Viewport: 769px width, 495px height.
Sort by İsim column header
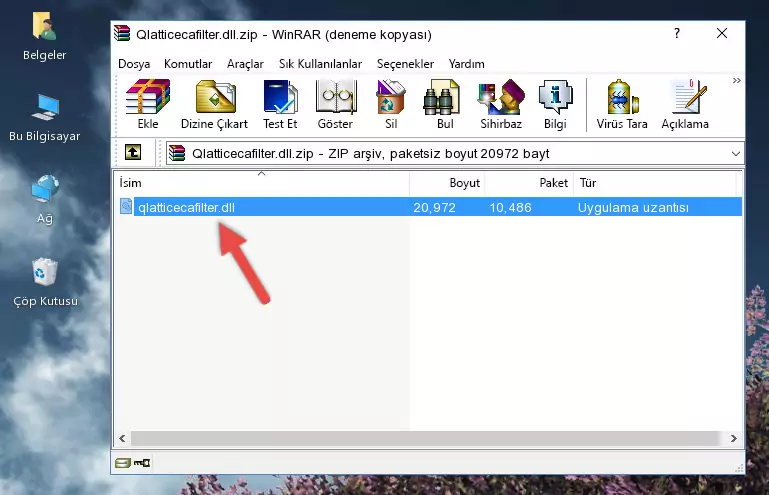(262, 183)
